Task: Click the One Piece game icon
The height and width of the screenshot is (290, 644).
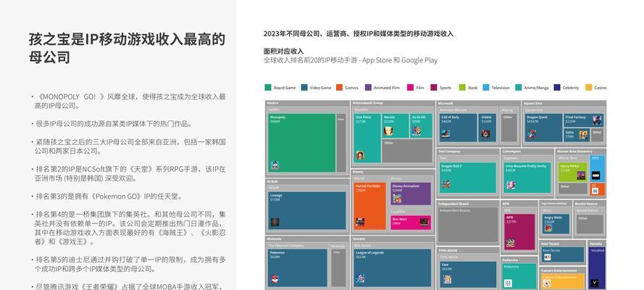Action: [x=360, y=156]
